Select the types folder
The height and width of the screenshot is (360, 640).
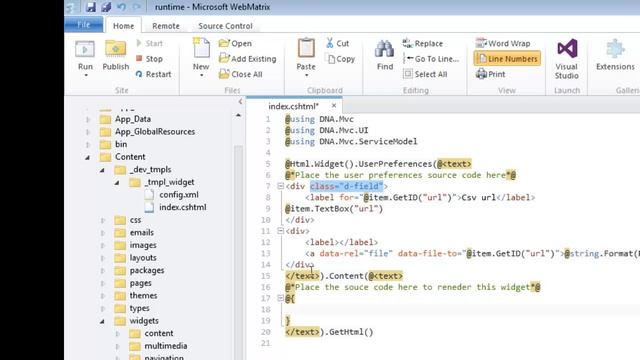(x=139, y=308)
